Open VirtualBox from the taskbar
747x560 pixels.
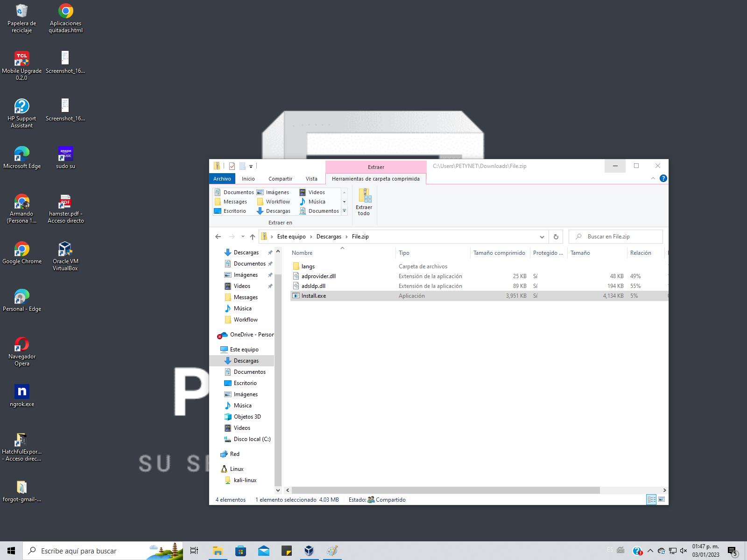(x=309, y=551)
